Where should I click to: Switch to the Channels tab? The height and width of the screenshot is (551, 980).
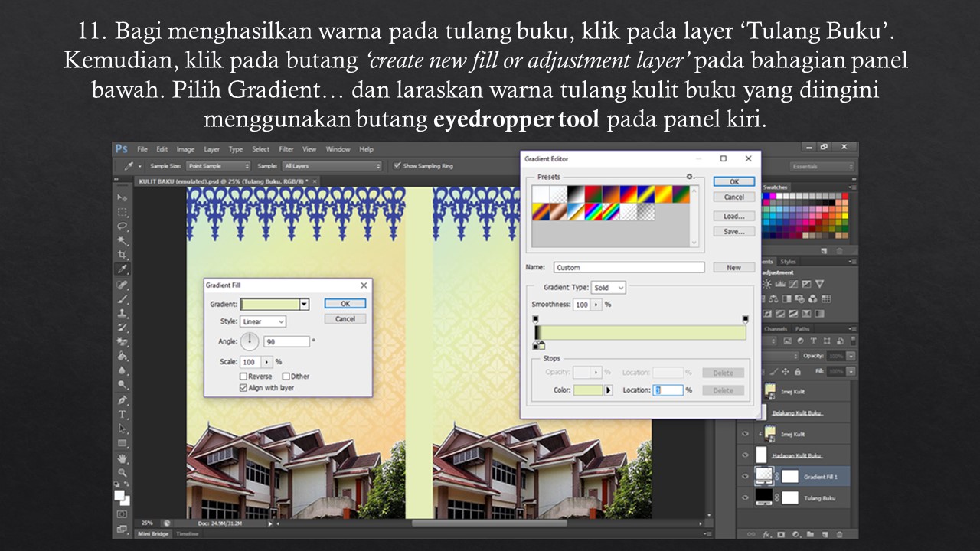tap(776, 329)
